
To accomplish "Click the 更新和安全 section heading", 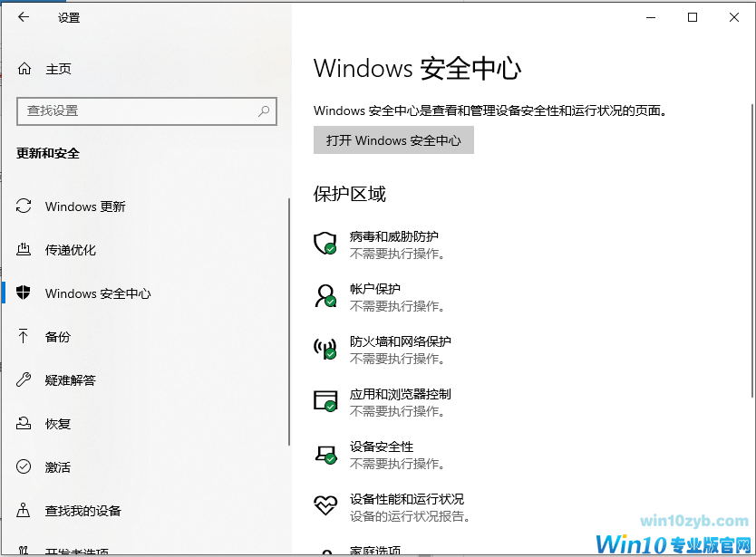I will tap(48, 153).
